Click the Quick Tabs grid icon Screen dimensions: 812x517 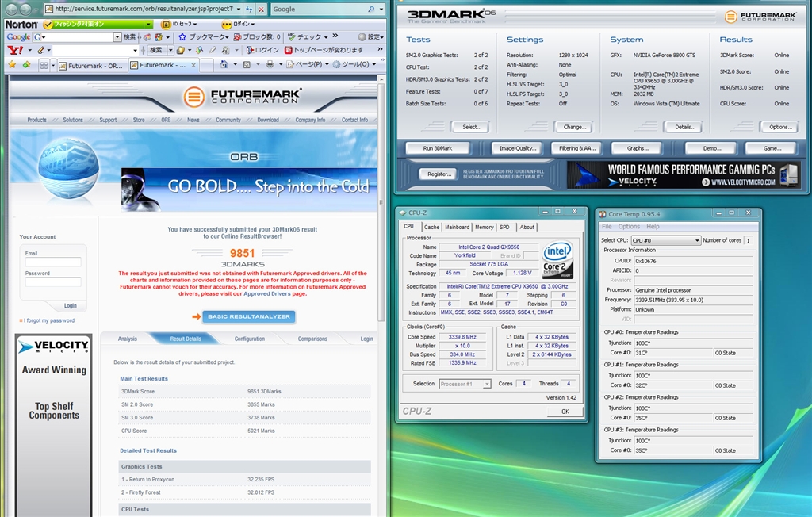tap(44, 65)
